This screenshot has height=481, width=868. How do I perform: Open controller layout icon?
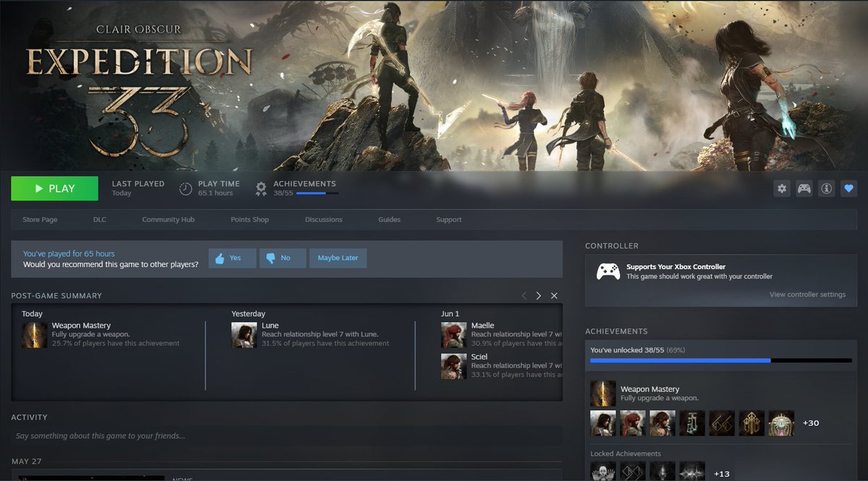804,189
